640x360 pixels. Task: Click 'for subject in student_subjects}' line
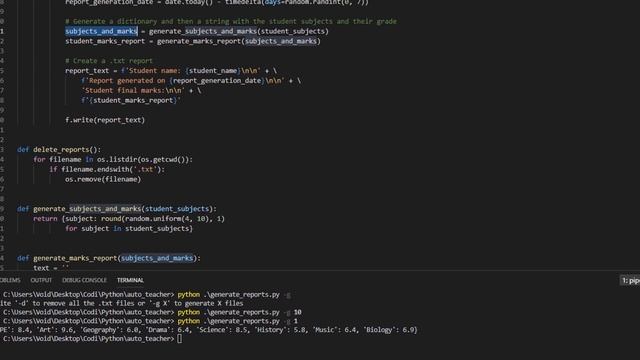[129, 229]
